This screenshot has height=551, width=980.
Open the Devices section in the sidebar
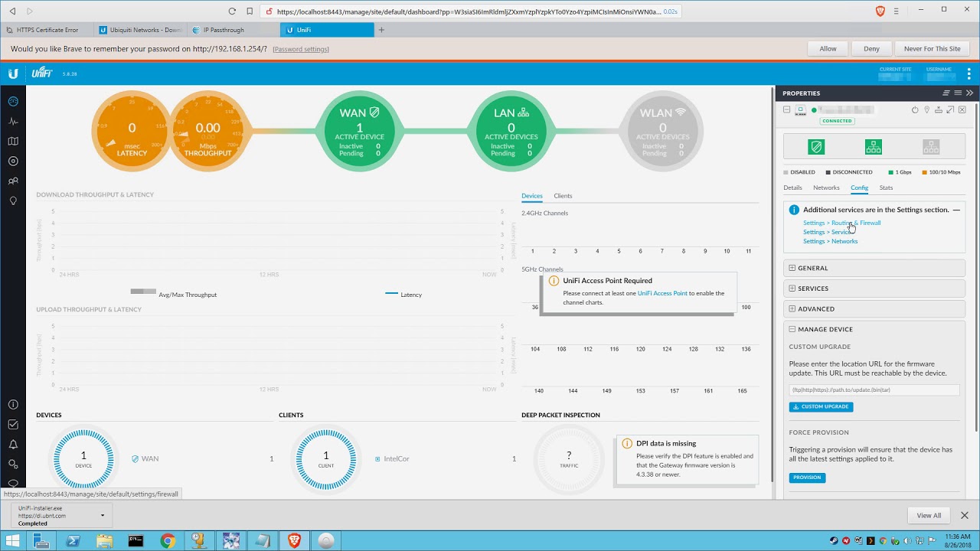coord(13,161)
